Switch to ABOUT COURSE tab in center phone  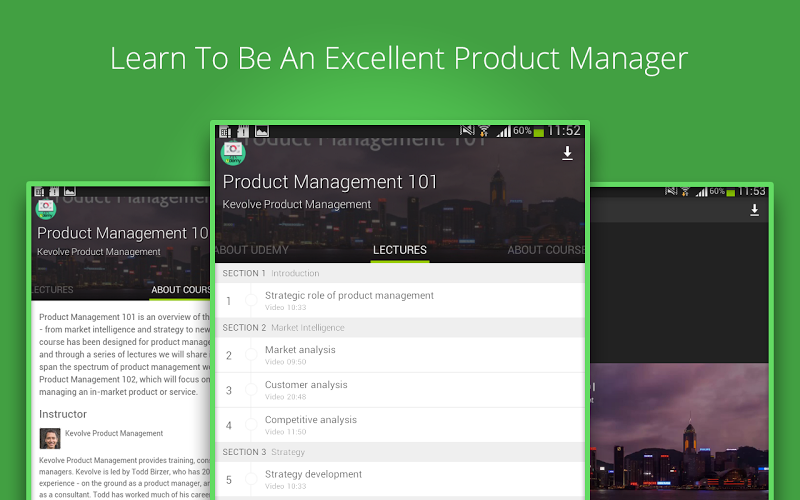[x=546, y=250]
